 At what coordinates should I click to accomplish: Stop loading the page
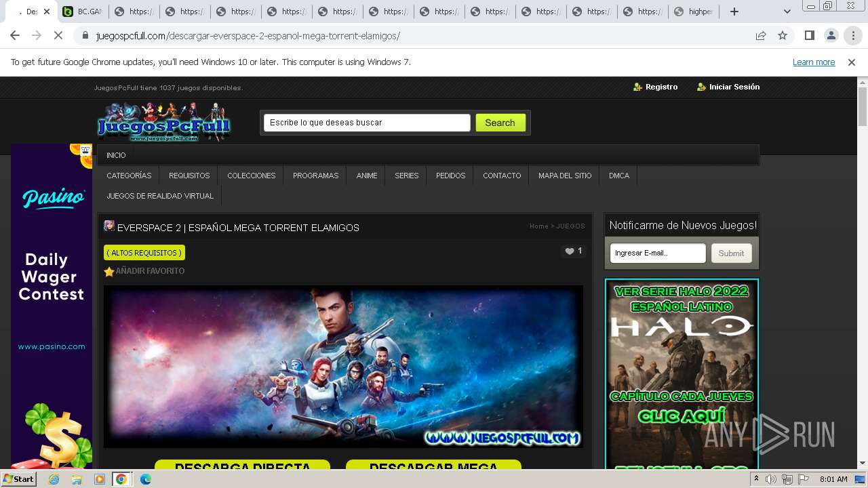pyautogui.click(x=58, y=35)
